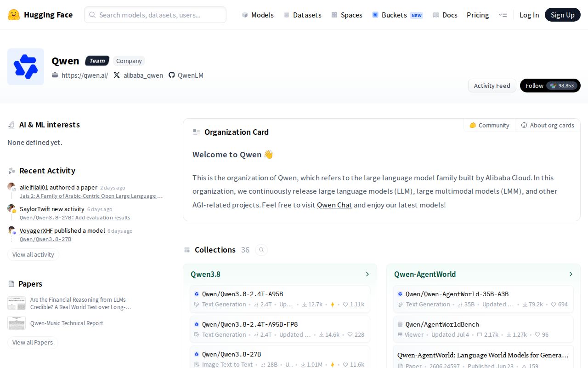The height and width of the screenshot is (368, 588).
Task: Go to Buckets in the top navigation
Action: [x=397, y=15]
